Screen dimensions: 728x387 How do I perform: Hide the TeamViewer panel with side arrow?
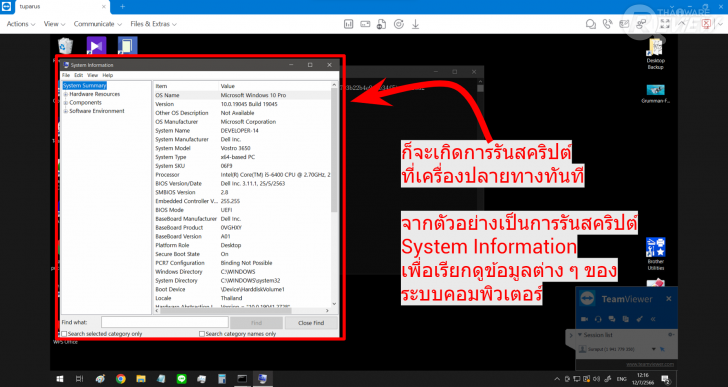pos(571,335)
